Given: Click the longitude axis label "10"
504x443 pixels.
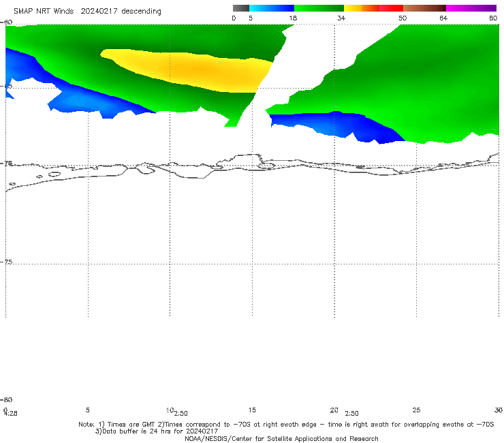Looking at the screenshot, I should point(170,410).
